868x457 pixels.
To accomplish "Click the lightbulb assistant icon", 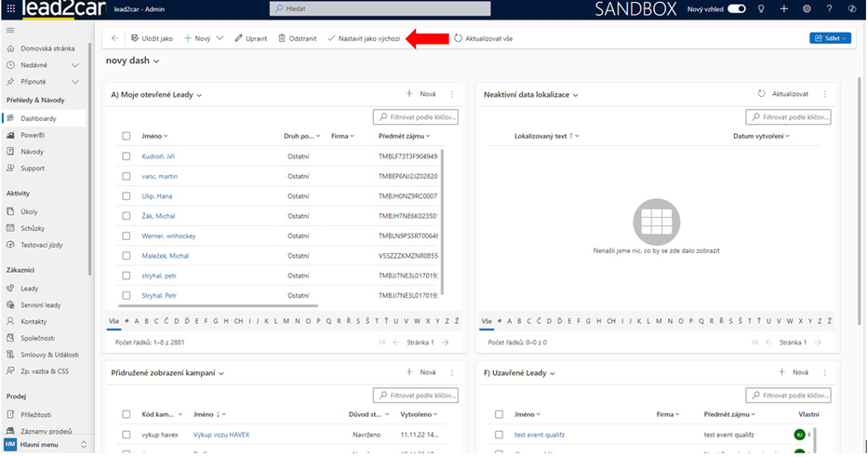I will click(x=762, y=8).
